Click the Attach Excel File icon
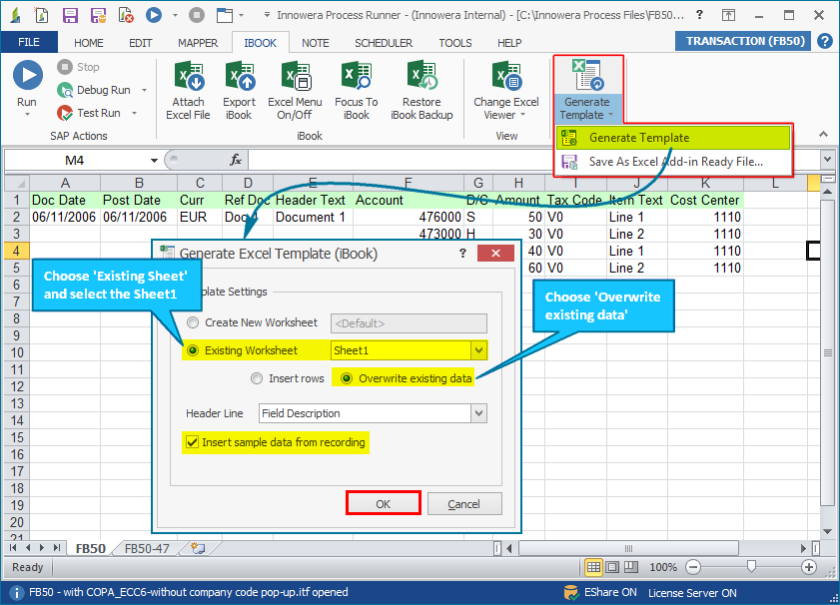Screen dimensions: 840x605 pyautogui.click(x=188, y=77)
